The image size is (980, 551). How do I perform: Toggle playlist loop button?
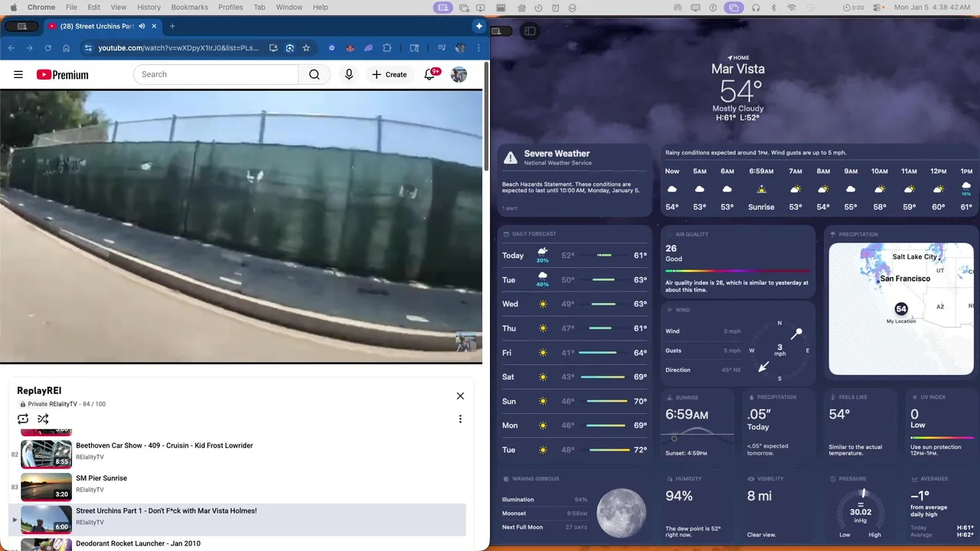pos(23,419)
